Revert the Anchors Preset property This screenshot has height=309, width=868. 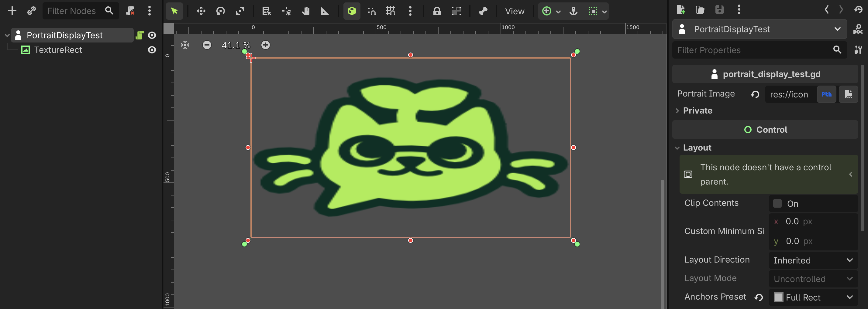[759, 297]
